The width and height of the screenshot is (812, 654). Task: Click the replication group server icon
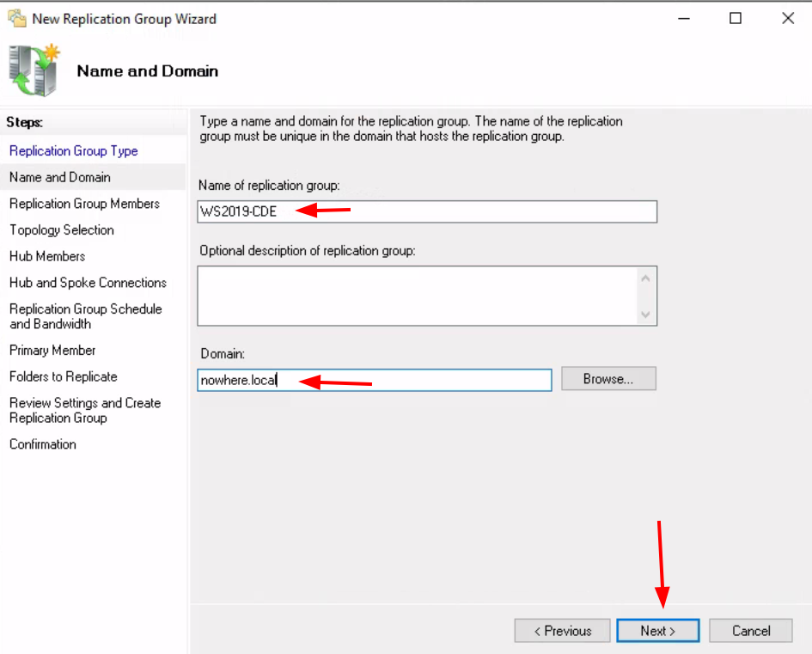click(34, 70)
